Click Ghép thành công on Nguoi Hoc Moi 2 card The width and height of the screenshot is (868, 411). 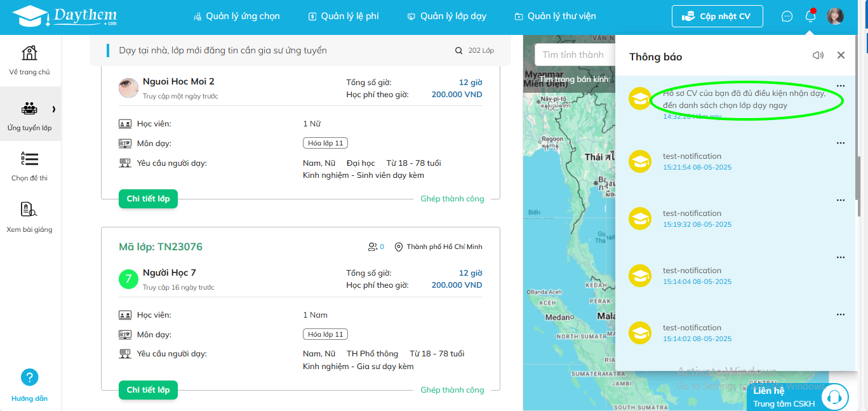point(452,199)
